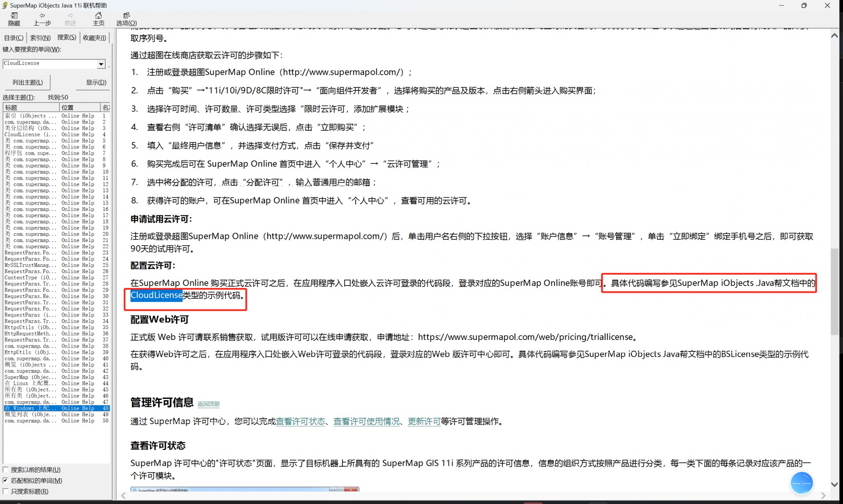Select result row 7 程序包 com.supe
Screen dimensions: 843x504
tap(57, 153)
